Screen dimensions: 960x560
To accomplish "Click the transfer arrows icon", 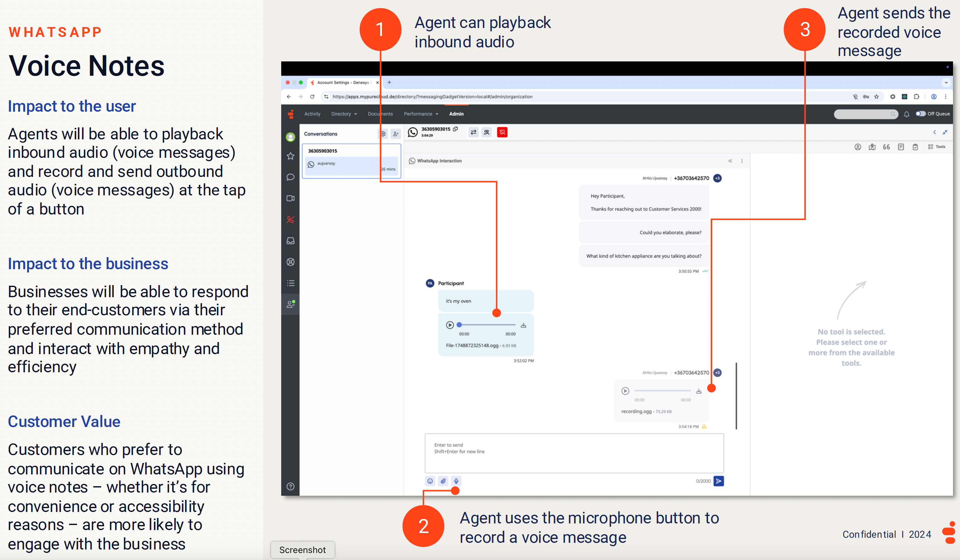I will click(473, 132).
